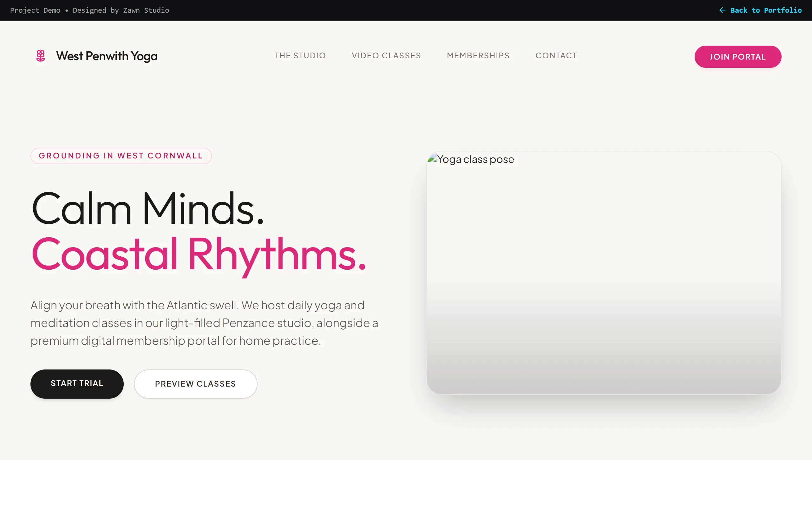Click the pink Coastal Rhythms heading
Image resolution: width=812 pixels, height=507 pixels.
coord(198,255)
